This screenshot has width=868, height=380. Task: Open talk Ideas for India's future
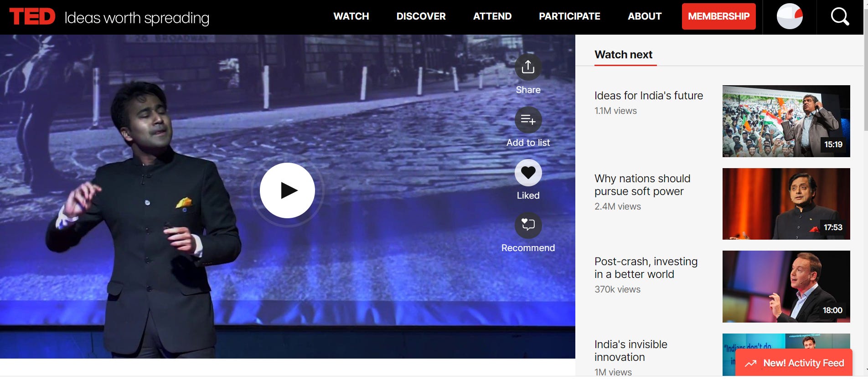click(648, 96)
